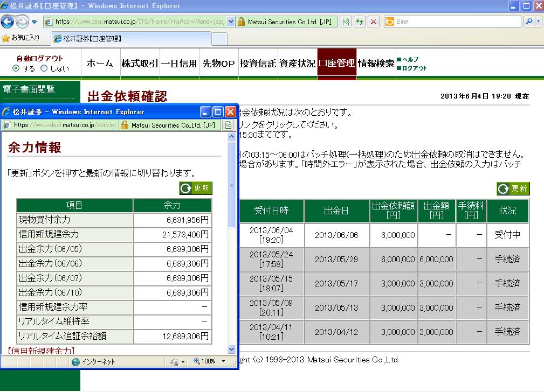
Task: Open the main address bar URL dropdown
Action: click(x=231, y=22)
